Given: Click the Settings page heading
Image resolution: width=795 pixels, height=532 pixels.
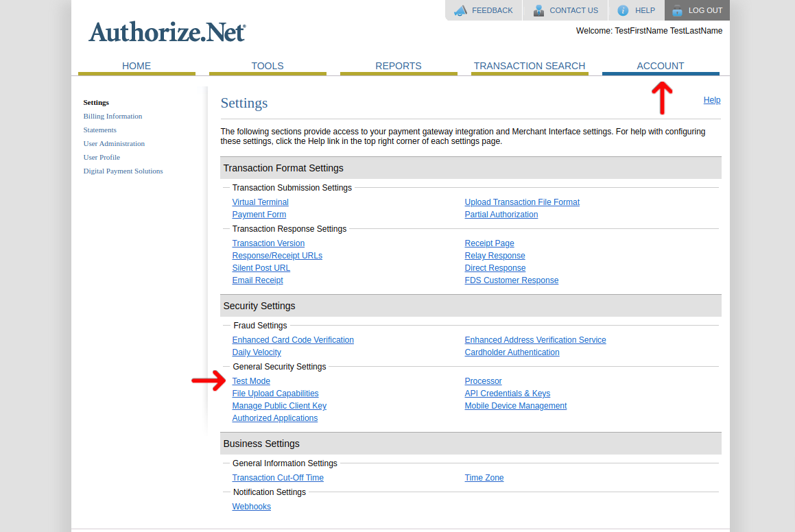Looking at the screenshot, I should pyautogui.click(x=244, y=103).
